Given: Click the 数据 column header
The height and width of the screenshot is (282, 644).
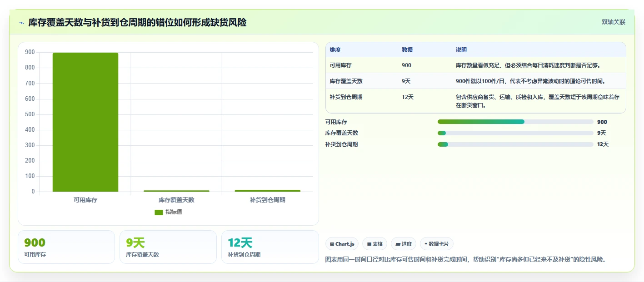Looking at the screenshot, I should point(407,50).
